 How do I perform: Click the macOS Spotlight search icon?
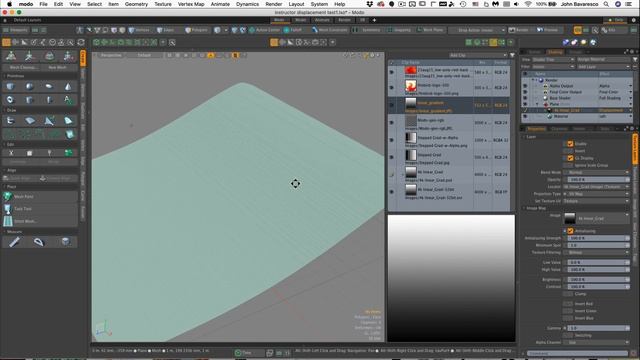pyautogui.click(x=607, y=4)
